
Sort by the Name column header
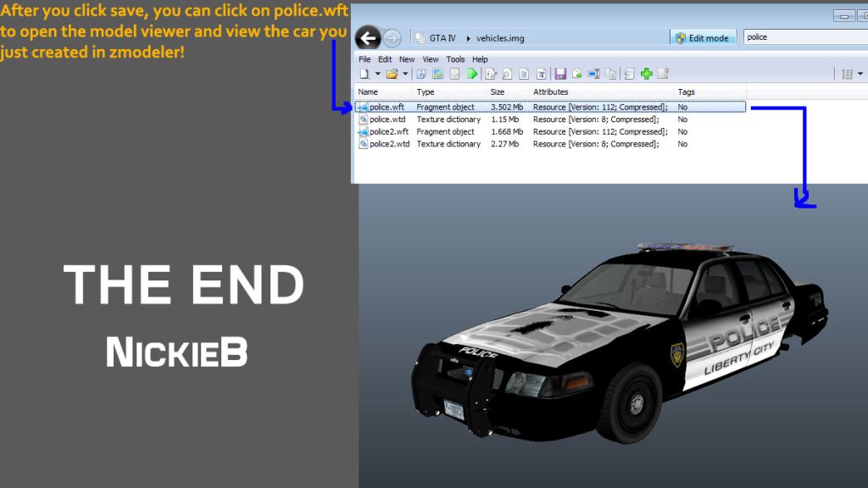click(x=383, y=91)
